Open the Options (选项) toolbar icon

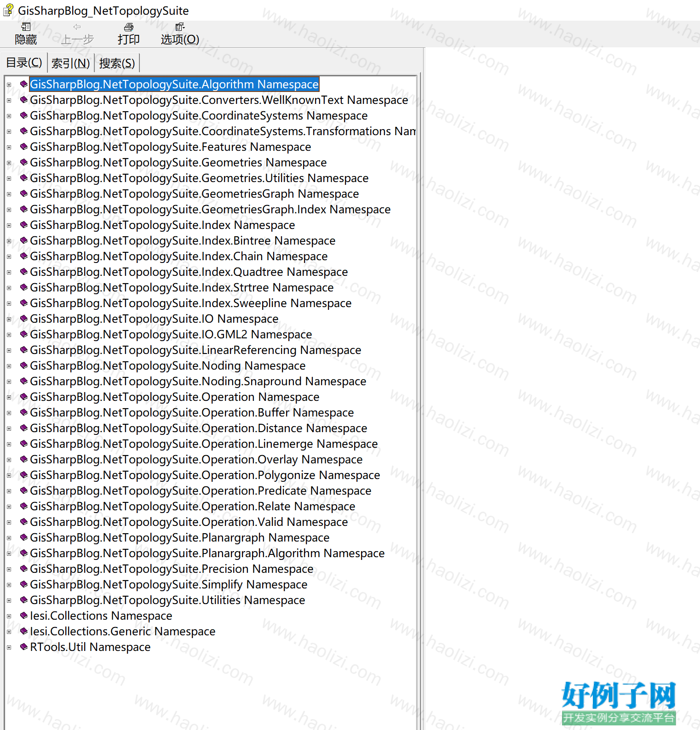coord(180,27)
